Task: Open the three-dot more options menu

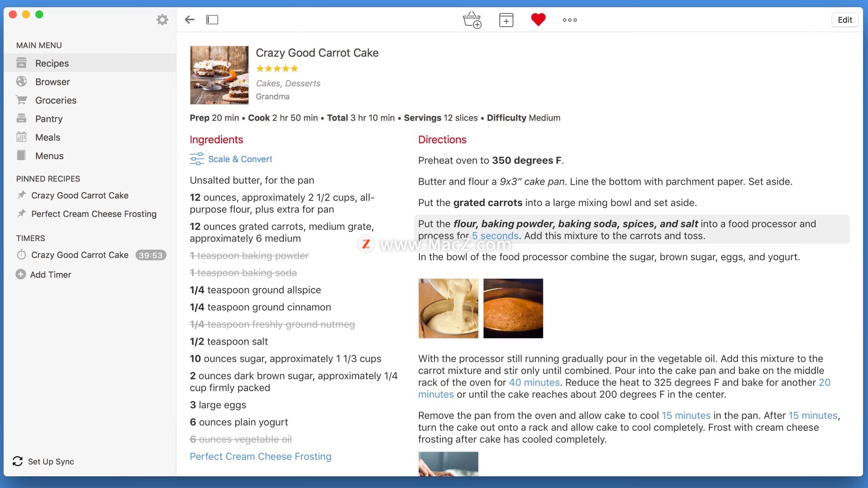Action: (570, 20)
